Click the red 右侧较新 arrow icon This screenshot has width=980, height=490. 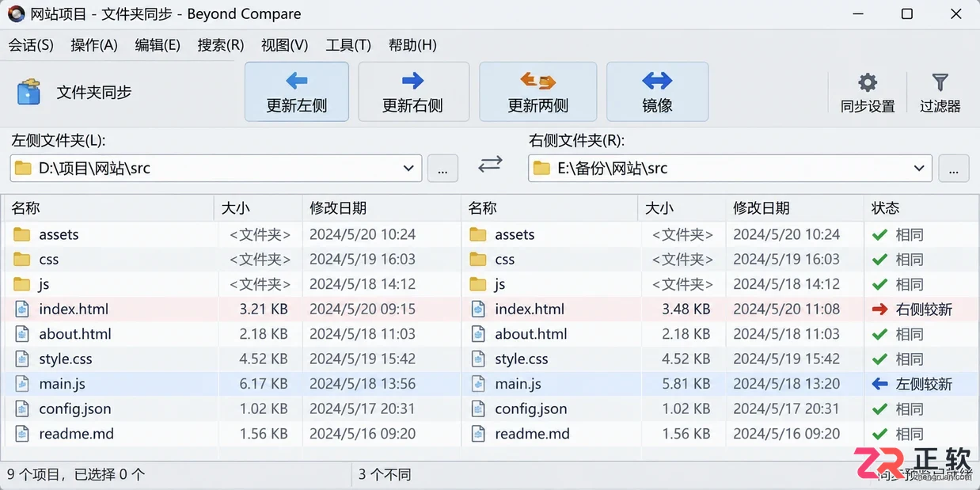(x=879, y=310)
